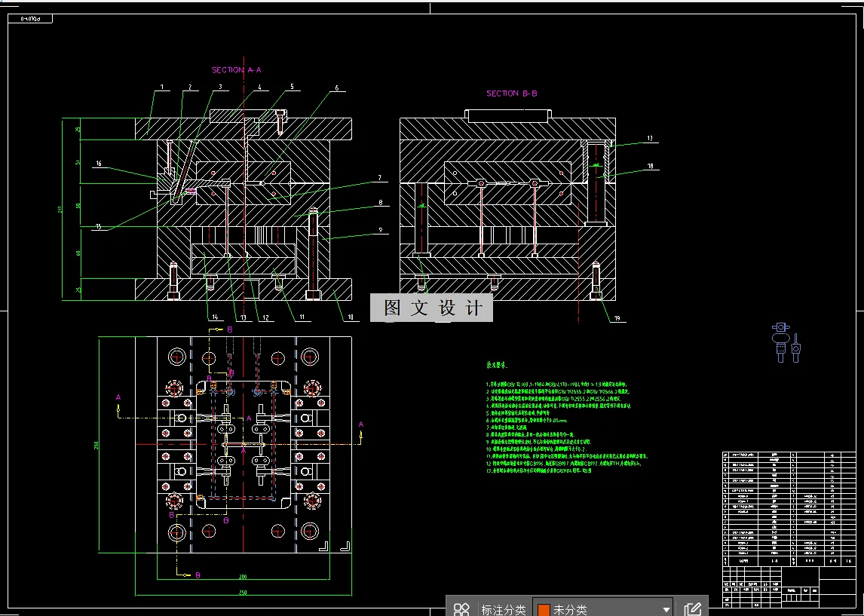Open the annotation category grid icon
The image size is (864, 616).
point(461,609)
